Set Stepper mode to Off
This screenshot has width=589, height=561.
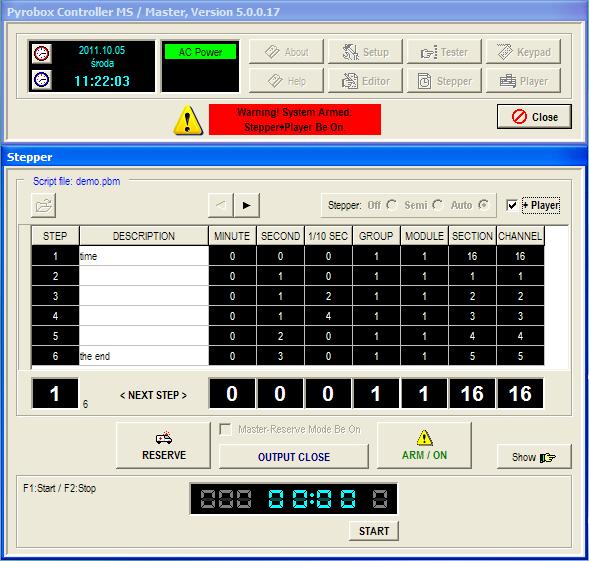[x=391, y=205]
